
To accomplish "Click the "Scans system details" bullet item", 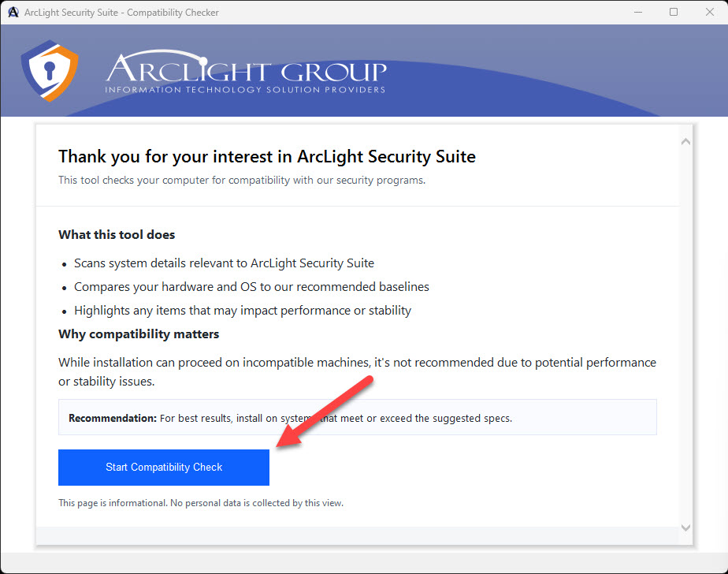I will click(x=224, y=263).
